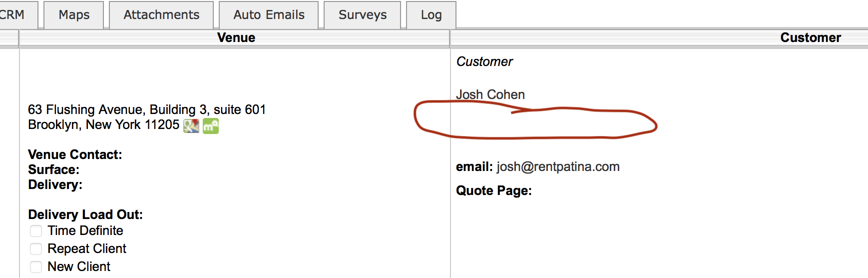868x278 pixels.
Task: Tick the New Client checkbox
Action: tap(36, 267)
